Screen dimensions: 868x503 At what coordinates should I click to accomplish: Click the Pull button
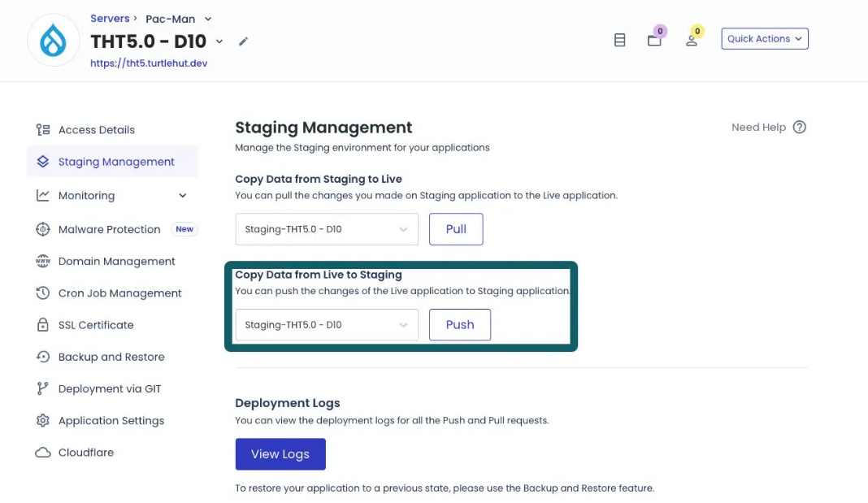tap(456, 229)
